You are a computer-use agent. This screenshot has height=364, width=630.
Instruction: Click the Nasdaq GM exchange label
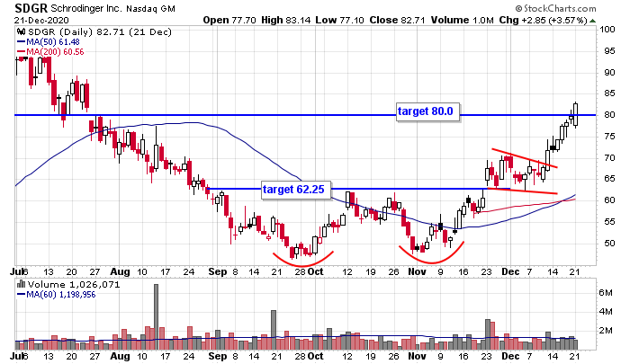150,8
